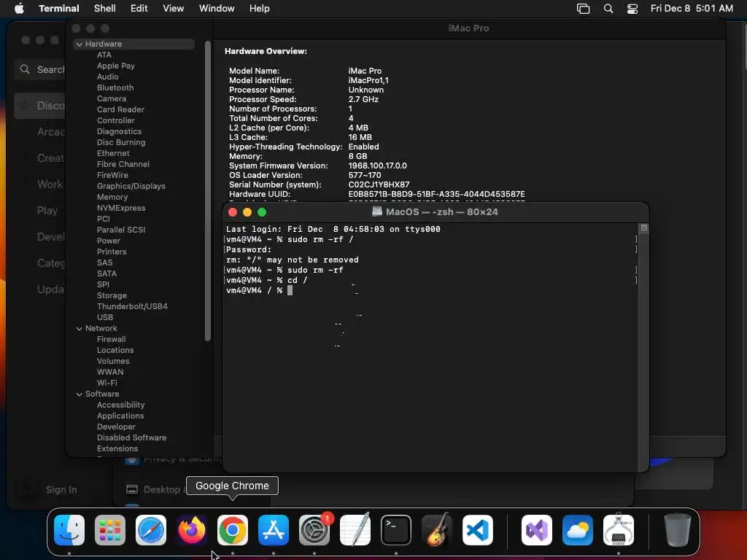The width and height of the screenshot is (747, 560).
Task: Launch Safari from the dock
Action: pos(151,530)
